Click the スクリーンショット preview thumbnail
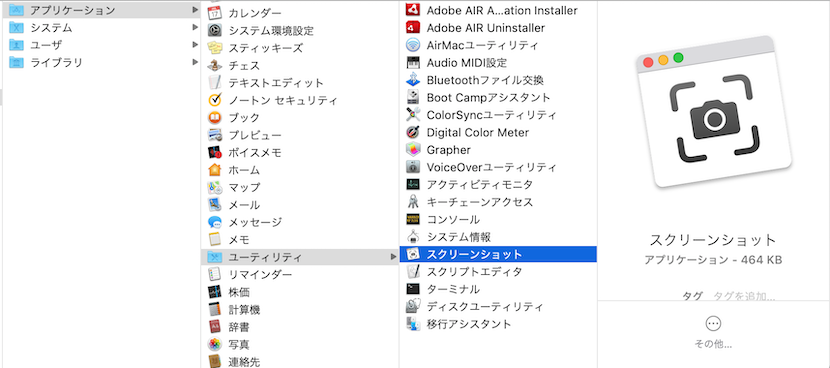This screenshot has height=368, width=830. (x=713, y=112)
